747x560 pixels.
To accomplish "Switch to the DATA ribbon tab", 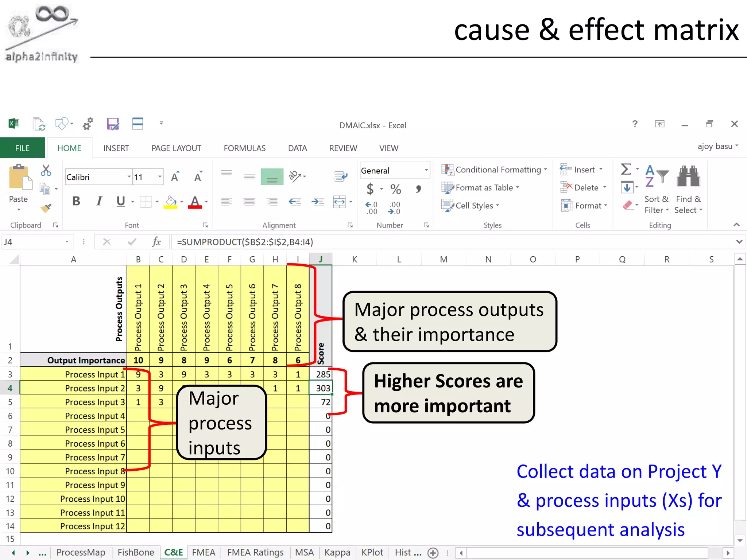I will [x=297, y=148].
